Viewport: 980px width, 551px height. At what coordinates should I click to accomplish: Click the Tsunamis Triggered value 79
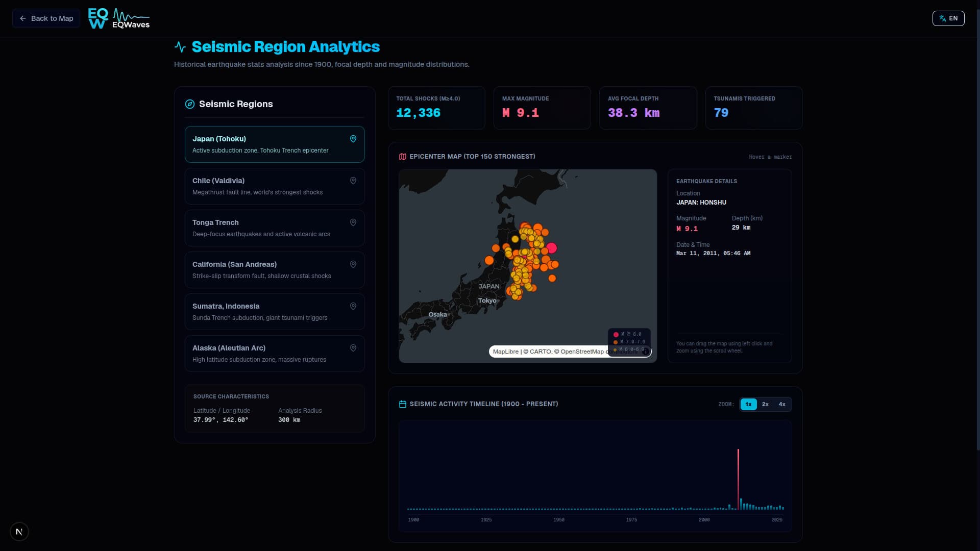tap(721, 113)
